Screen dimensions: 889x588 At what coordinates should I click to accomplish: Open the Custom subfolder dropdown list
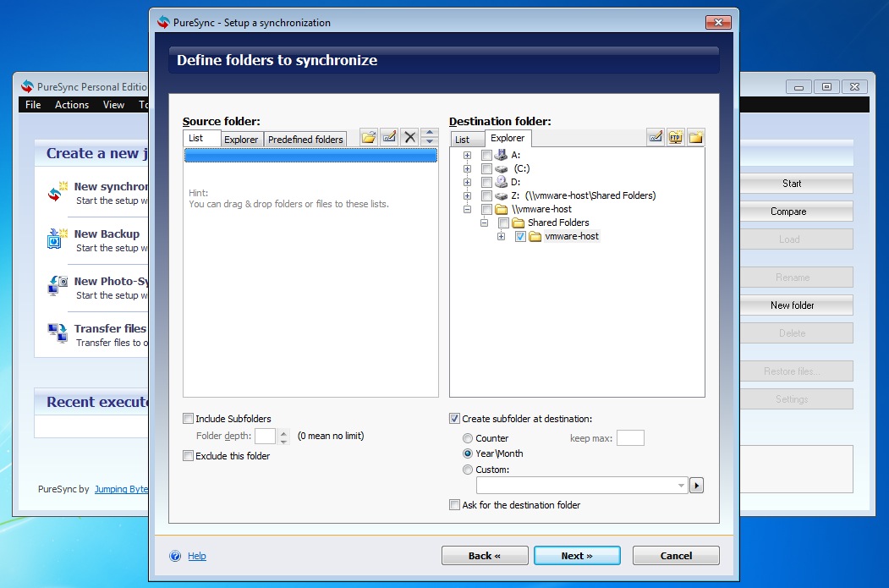682,486
